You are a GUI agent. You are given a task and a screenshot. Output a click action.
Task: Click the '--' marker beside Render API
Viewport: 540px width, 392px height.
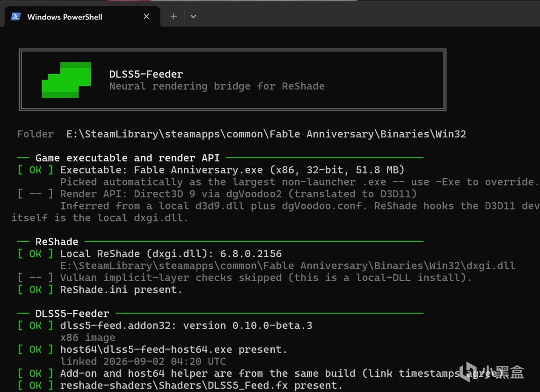[x=35, y=194]
